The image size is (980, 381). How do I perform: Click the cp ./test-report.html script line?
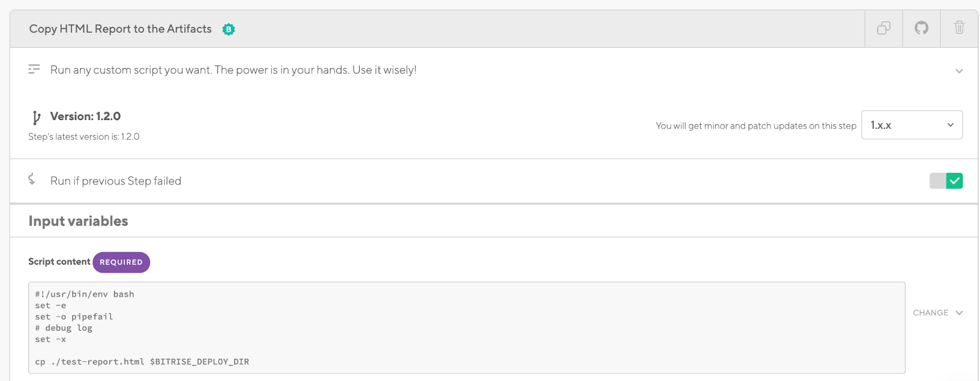[142, 361]
